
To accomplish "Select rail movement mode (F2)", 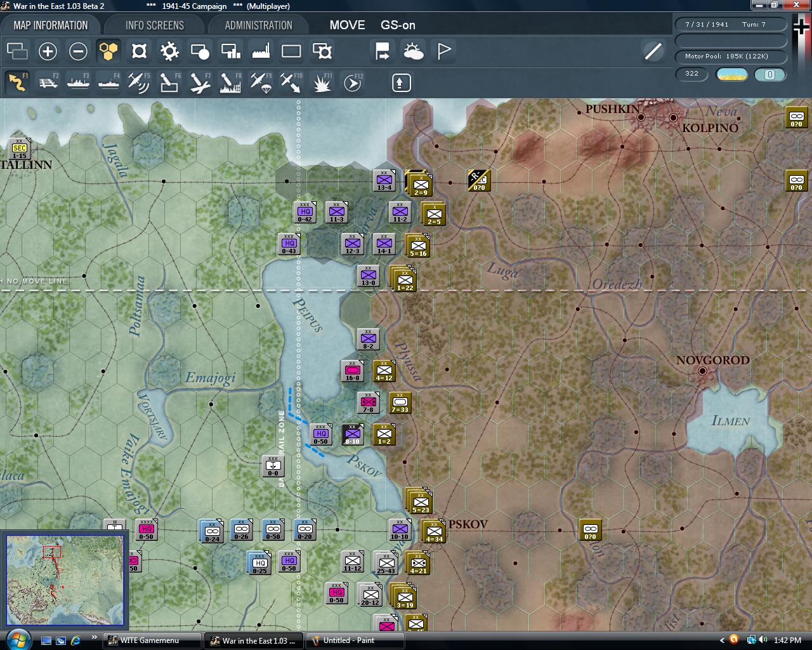I will [x=48, y=82].
